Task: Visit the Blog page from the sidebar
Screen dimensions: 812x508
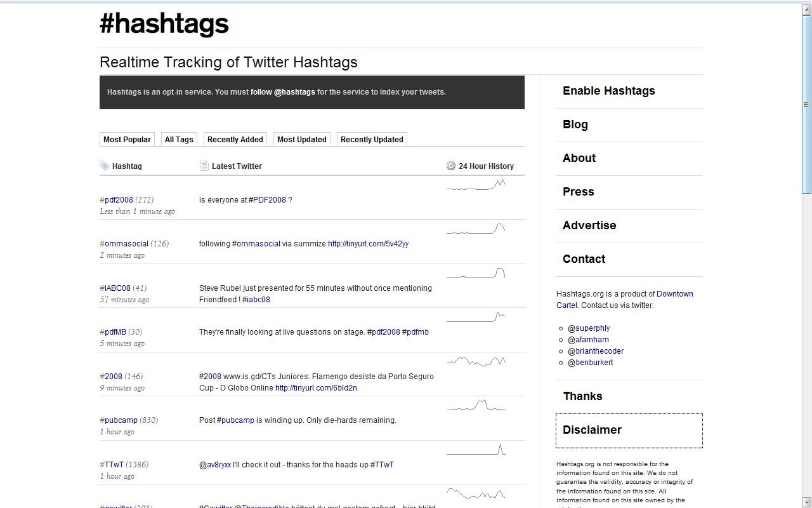Action: 575,124
